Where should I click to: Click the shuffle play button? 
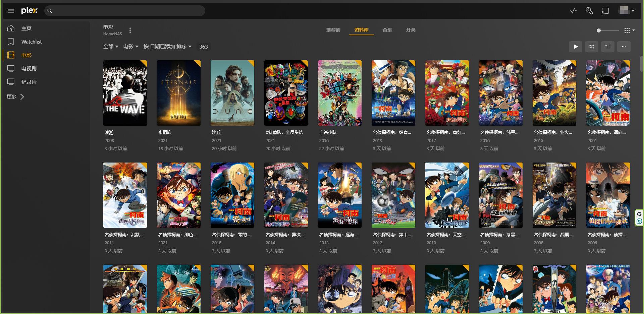(592, 47)
